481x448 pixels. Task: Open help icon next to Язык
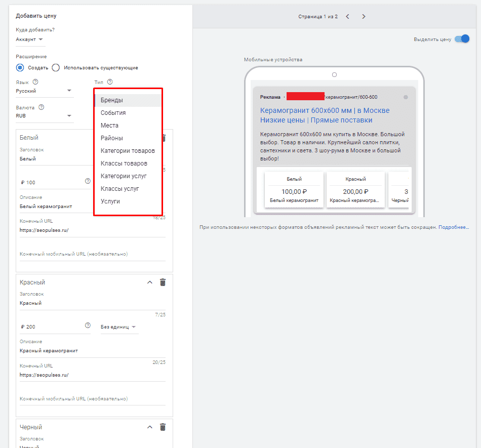coord(35,82)
